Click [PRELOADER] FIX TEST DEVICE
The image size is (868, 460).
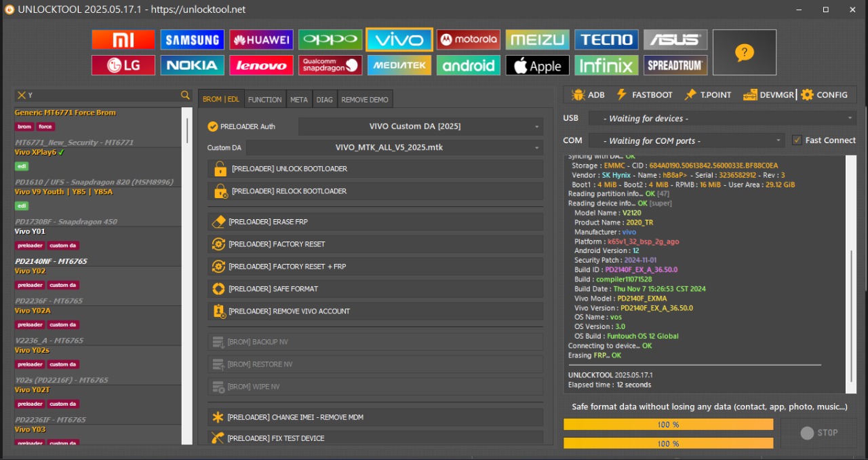[x=376, y=438]
